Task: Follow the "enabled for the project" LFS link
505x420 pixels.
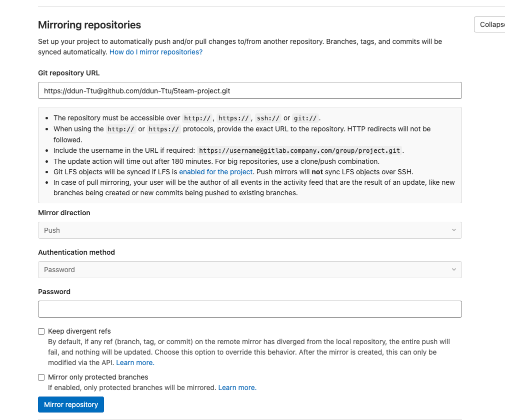Action: click(215, 172)
